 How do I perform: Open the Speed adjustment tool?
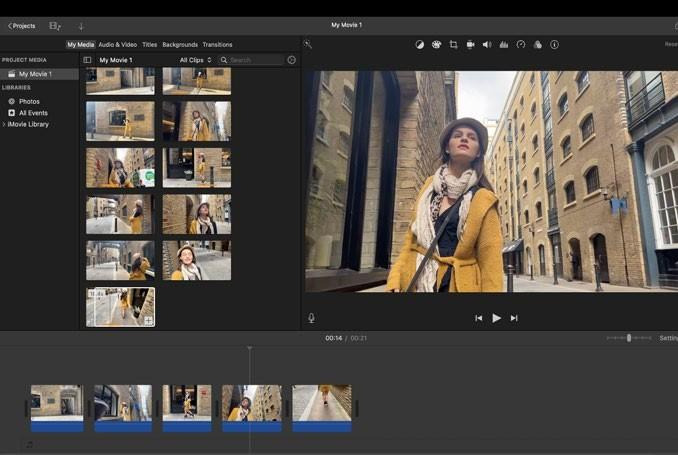[x=521, y=45]
